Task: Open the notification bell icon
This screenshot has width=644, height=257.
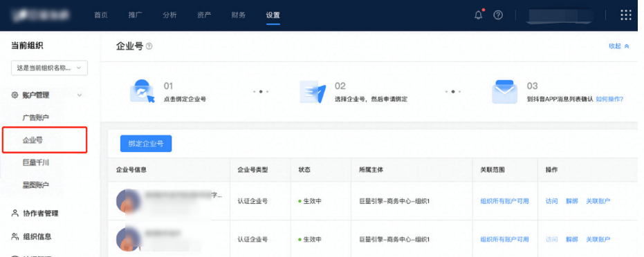Action: (478, 16)
